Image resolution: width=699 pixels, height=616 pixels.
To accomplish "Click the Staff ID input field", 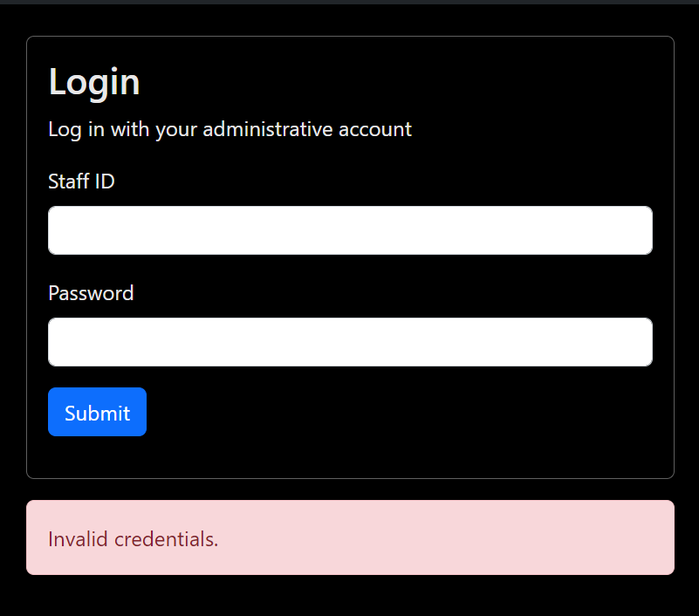I will [x=350, y=230].
